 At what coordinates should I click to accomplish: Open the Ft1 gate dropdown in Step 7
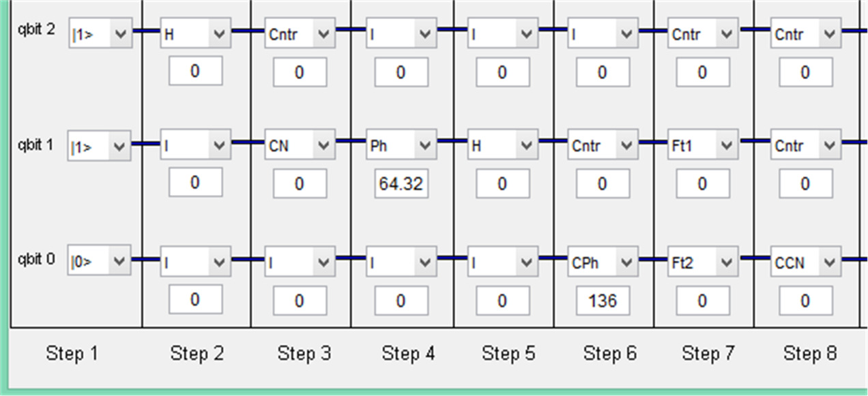click(702, 146)
